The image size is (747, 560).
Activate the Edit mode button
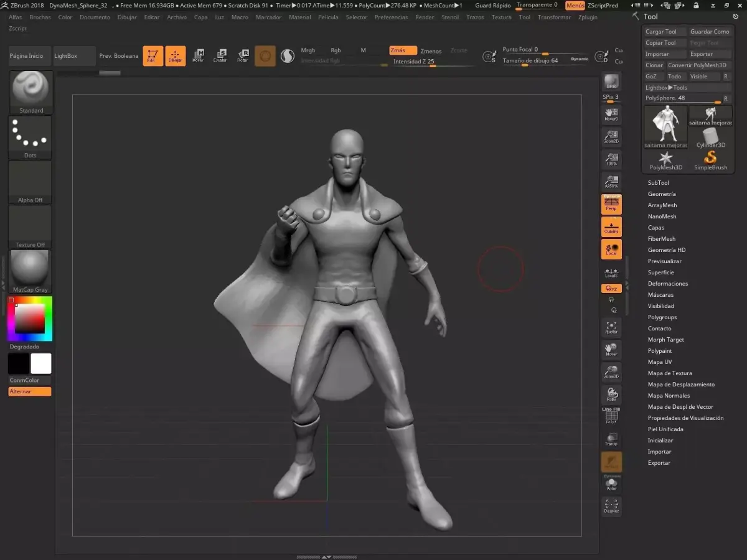153,56
